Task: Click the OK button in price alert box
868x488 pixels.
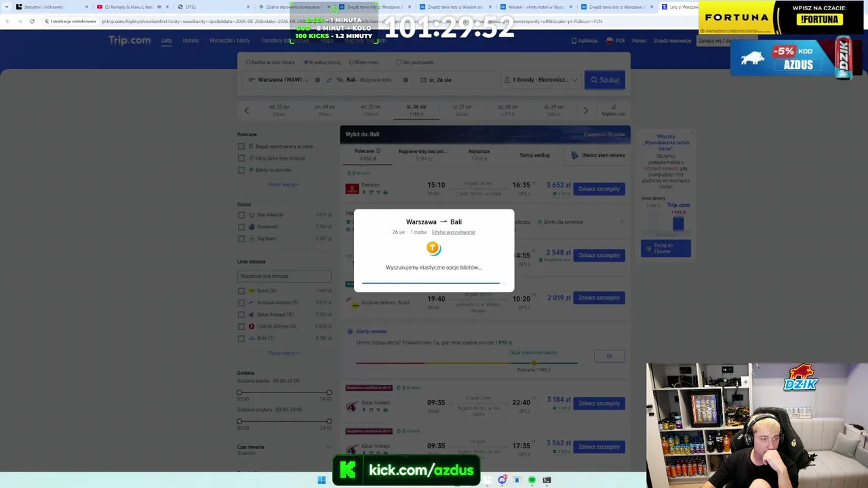Action: pyautogui.click(x=609, y=357)
